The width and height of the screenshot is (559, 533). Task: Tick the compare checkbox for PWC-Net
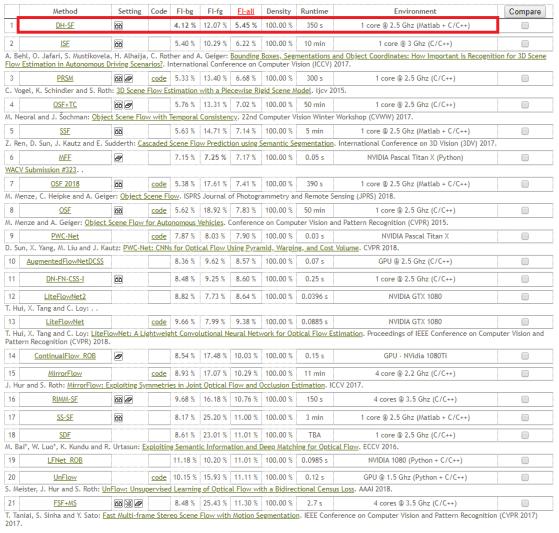525,236
